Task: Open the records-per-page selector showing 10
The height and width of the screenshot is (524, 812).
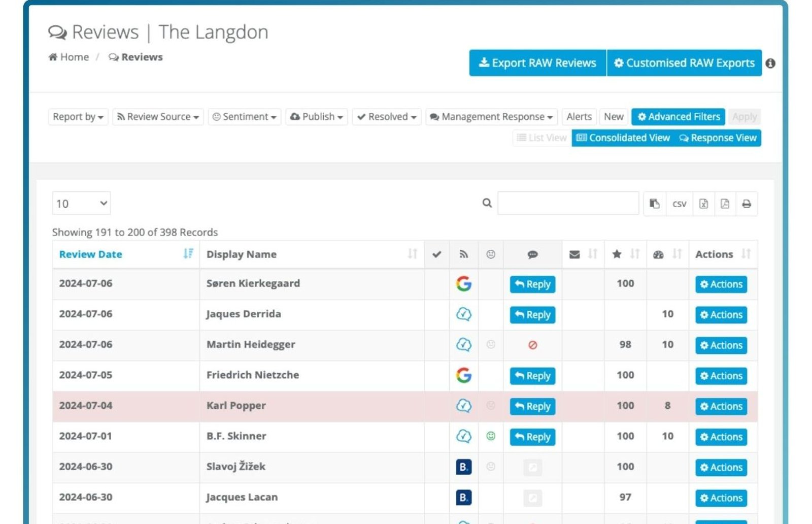Action: [x=81, y=204]
